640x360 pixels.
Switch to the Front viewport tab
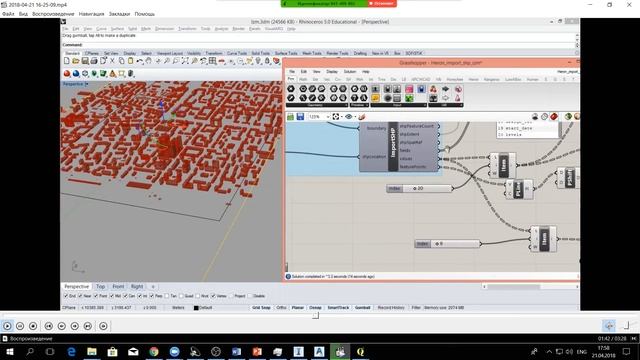[x=118, y=287]
